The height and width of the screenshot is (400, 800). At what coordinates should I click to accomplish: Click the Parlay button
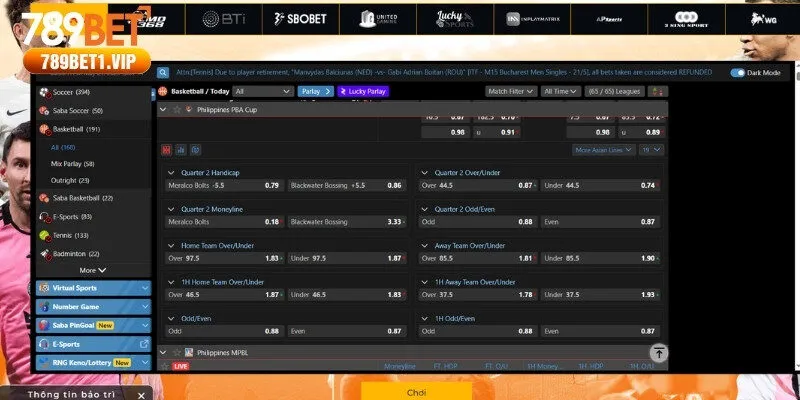(x=315, y=91)
